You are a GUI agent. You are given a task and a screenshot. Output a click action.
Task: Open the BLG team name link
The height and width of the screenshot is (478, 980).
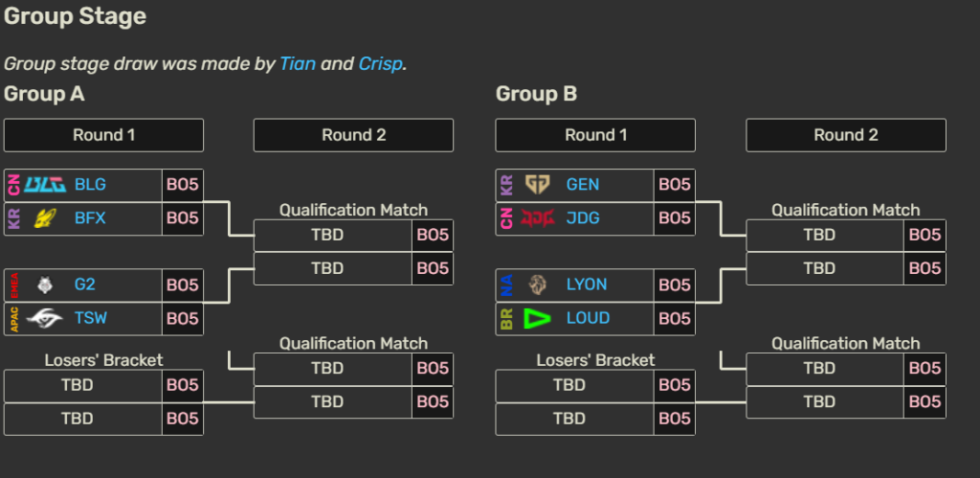tap(90, 184)
